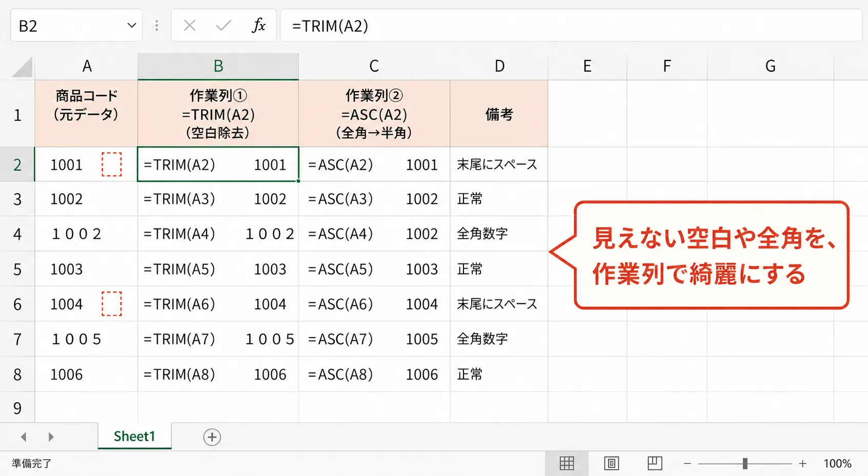Select row 2 header

coord(17,164)
